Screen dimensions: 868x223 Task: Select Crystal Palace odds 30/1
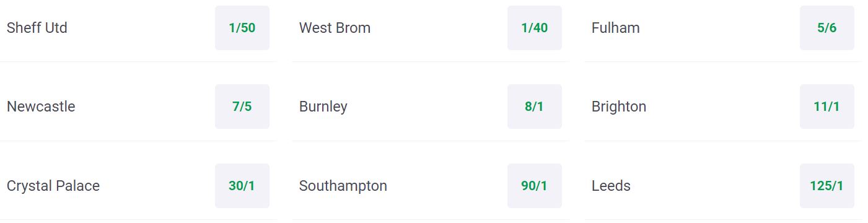242,186
